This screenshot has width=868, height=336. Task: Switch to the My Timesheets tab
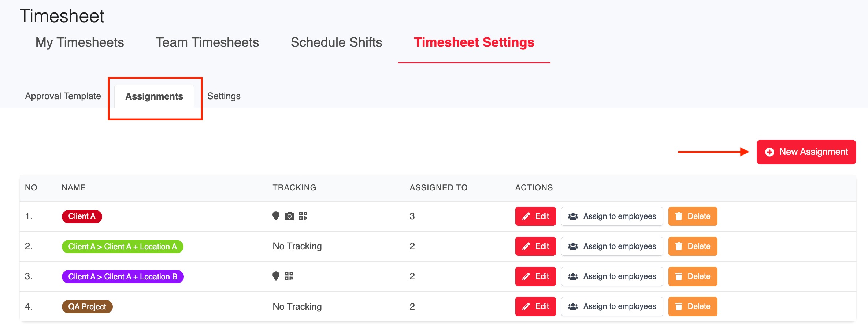79,42
